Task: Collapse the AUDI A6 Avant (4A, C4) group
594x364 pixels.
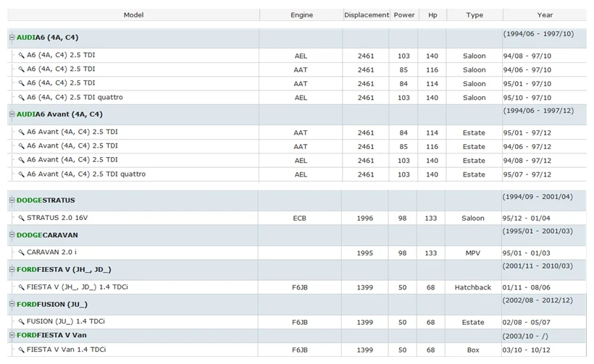Action: click(12, 114)
